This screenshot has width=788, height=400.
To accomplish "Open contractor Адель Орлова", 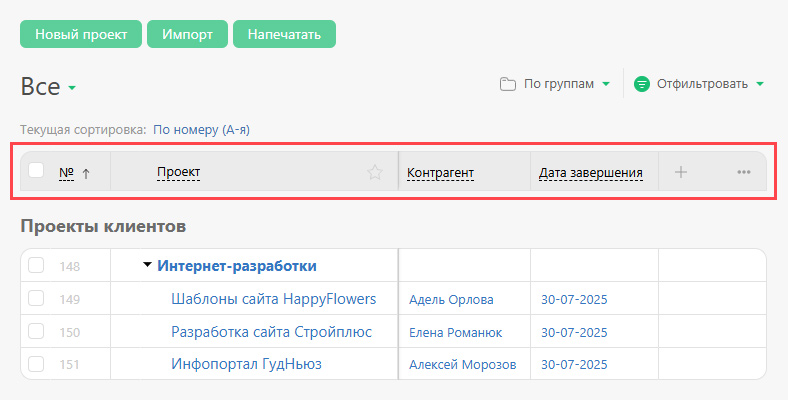I will [x=451, y=300].
